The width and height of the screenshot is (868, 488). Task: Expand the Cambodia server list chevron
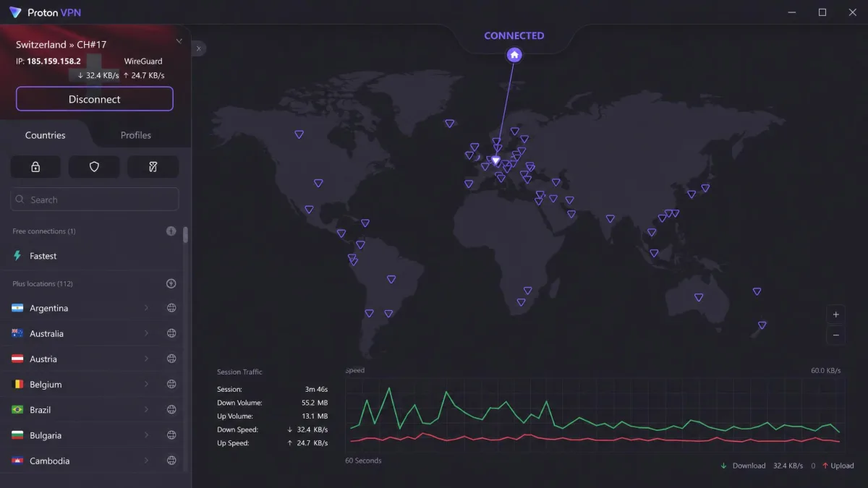coord(146,461)
